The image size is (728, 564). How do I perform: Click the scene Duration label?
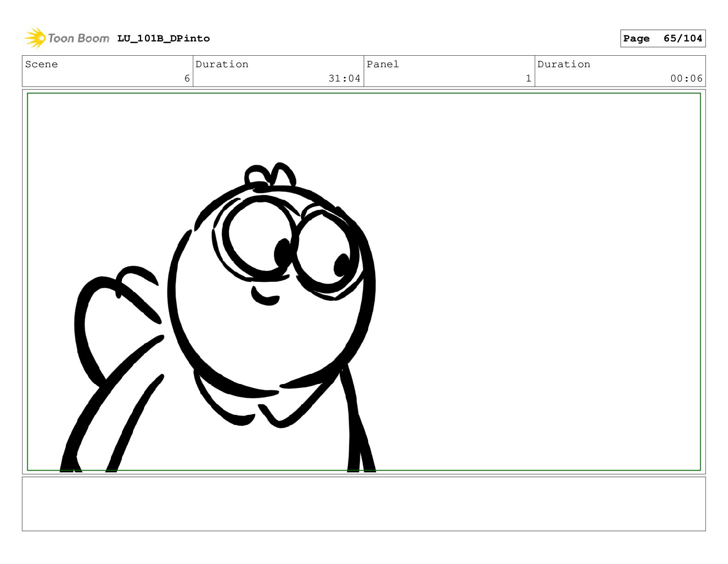click(x=222, y=64)
